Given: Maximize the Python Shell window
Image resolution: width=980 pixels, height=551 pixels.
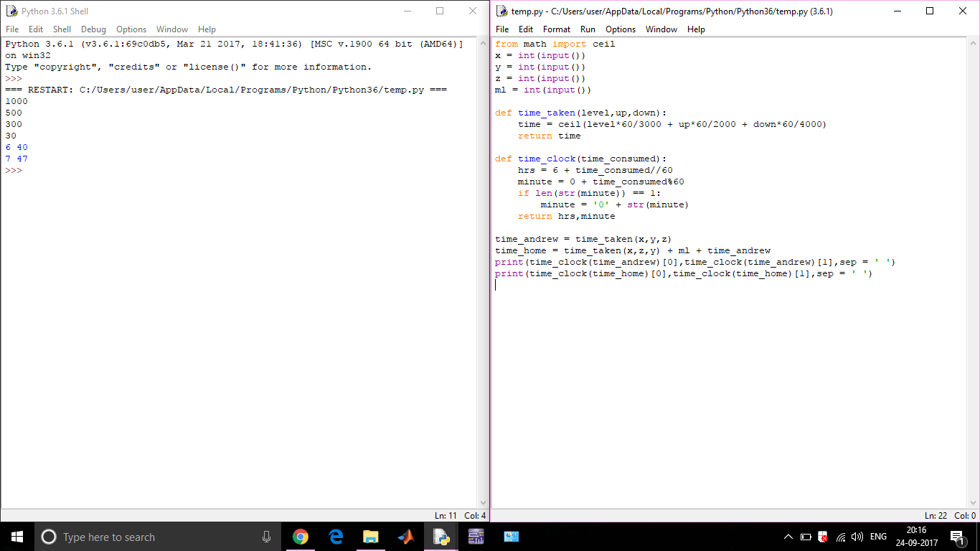Looking at the screenshot, I should click(x=440, y=11).
